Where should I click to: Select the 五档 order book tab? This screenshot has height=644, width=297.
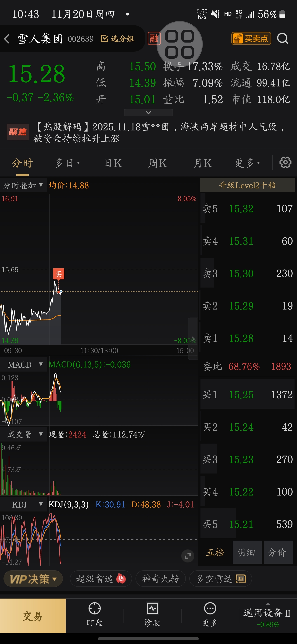[215, 552]
